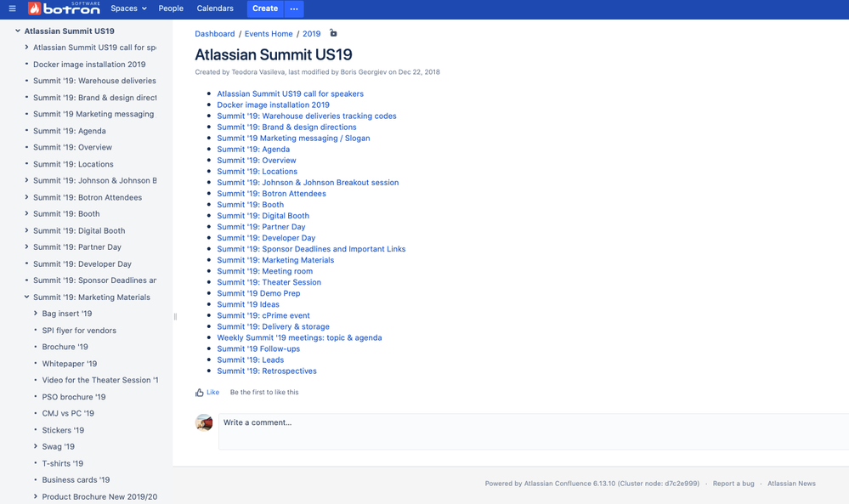This screenshot has width=849, height=504.
Task: Open Summit '19: Overview page link
Action: pos(257,161)
